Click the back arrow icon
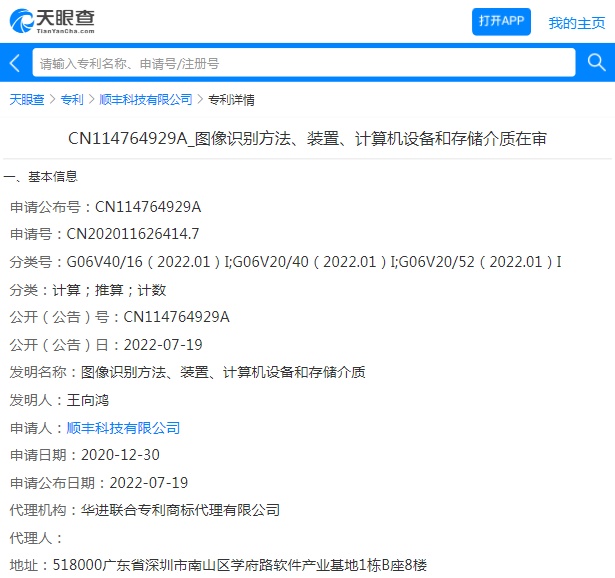 15,63
